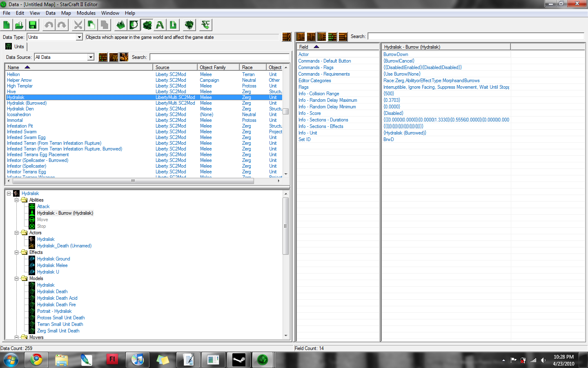Click the object tree vertical scrollbar
The image size is (588, 368).
(x=286, y=226)
